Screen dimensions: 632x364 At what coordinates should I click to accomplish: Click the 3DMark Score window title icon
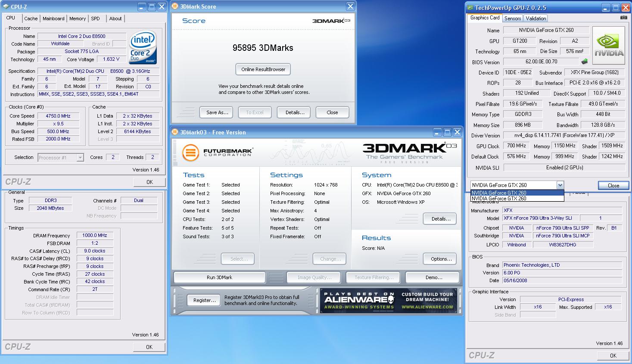[x=175, y=6]
